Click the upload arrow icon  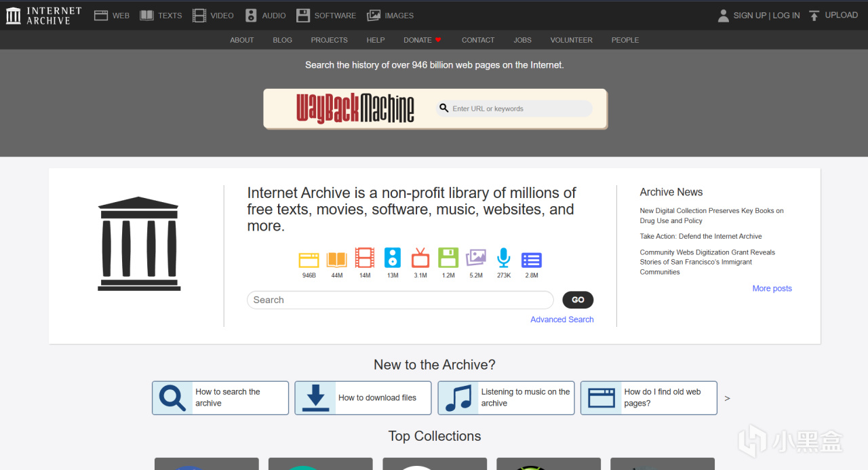click(x=814, y=15)
